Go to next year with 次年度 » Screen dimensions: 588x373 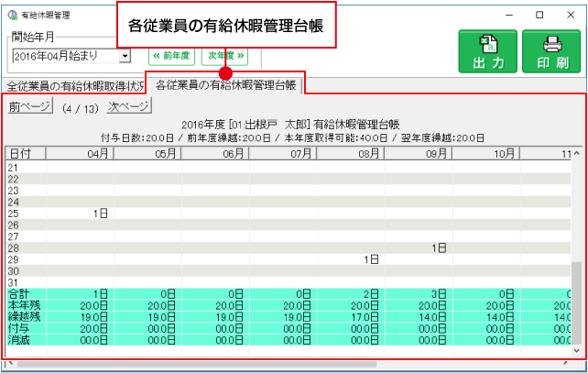click(225, 56)
